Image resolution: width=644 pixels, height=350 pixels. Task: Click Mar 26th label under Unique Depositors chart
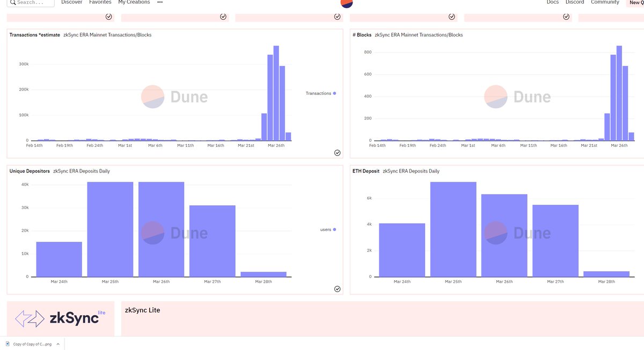[x=161, y=281]
